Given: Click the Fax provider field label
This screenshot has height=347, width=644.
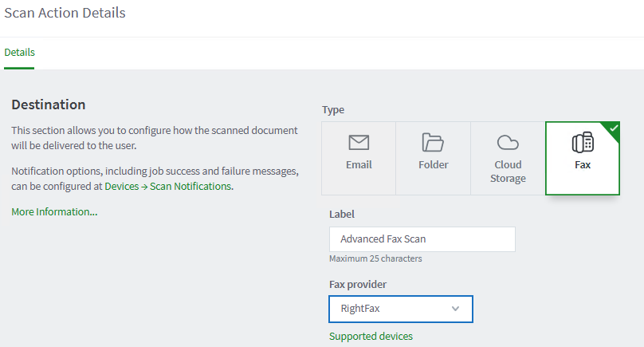Looking at the screenshot, I should coord(359,284).
